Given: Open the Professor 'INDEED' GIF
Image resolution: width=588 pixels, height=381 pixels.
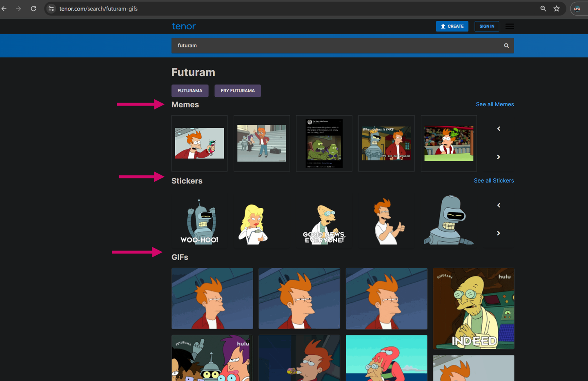Looking at the screenshot, I should [474, 308].
